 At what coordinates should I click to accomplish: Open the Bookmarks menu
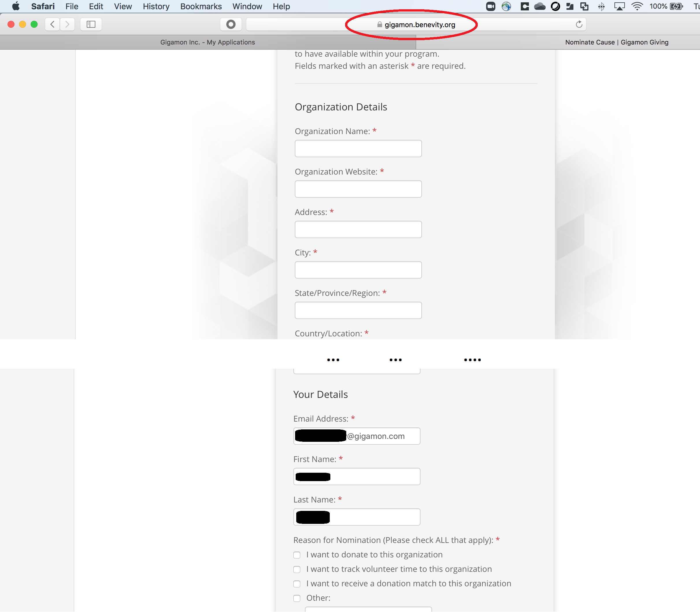tap(201, 6)
